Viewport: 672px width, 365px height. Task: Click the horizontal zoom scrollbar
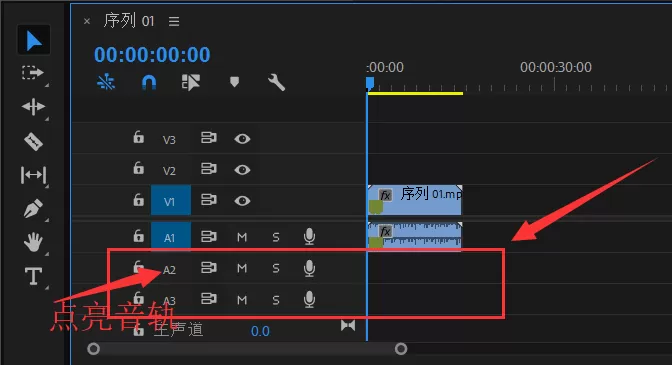coord(247,349)
